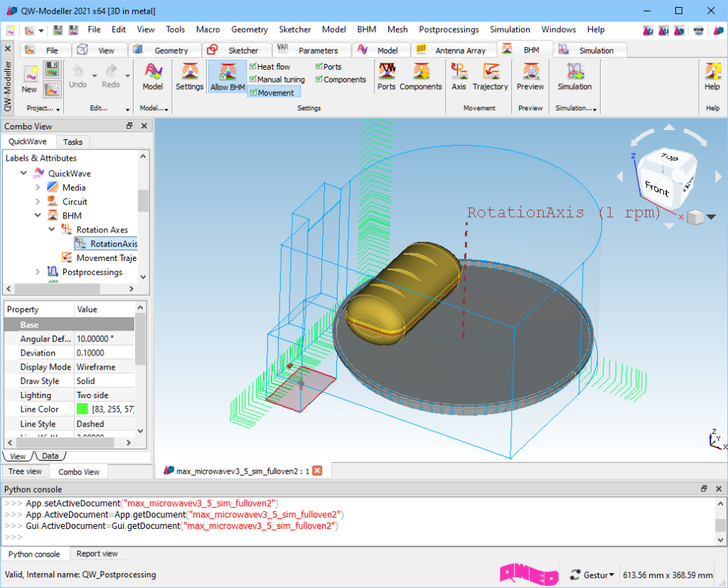Click the Line Color green swatch
Image resolution: width=728 pixels, height=588 pixels.
82,410
